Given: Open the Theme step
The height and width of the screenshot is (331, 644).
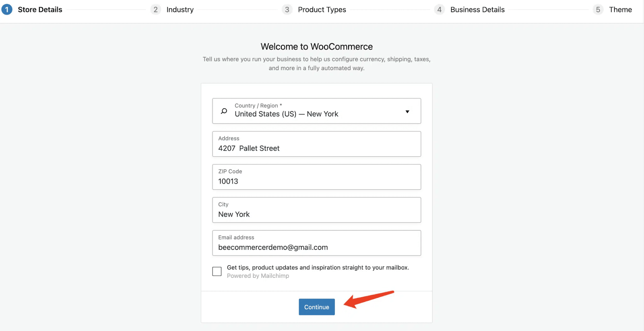Looking at the screenshot, I should coord(620,9).
